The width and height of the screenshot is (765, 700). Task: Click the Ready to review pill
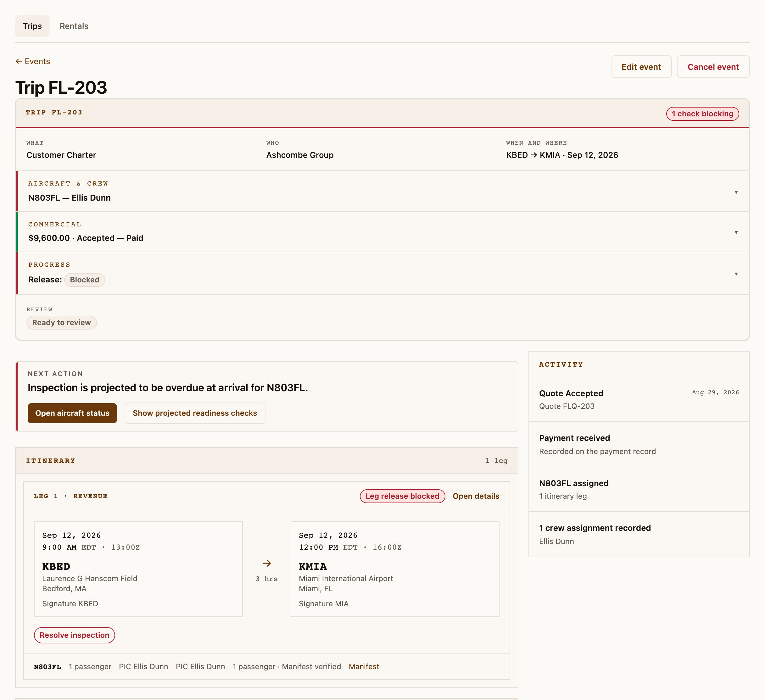tap(61, 323)
